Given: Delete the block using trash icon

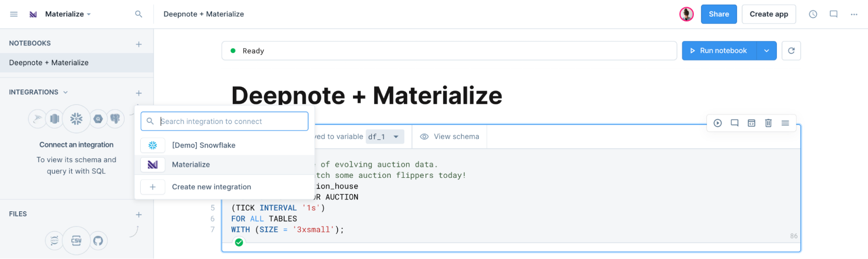Looking at the screenshot, I should tap(768, 123).
